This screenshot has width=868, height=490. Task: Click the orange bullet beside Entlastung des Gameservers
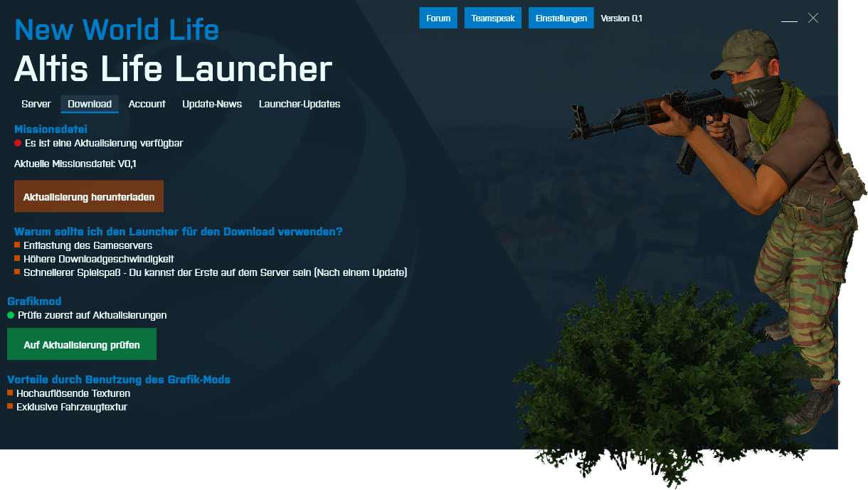pos(17,245)
